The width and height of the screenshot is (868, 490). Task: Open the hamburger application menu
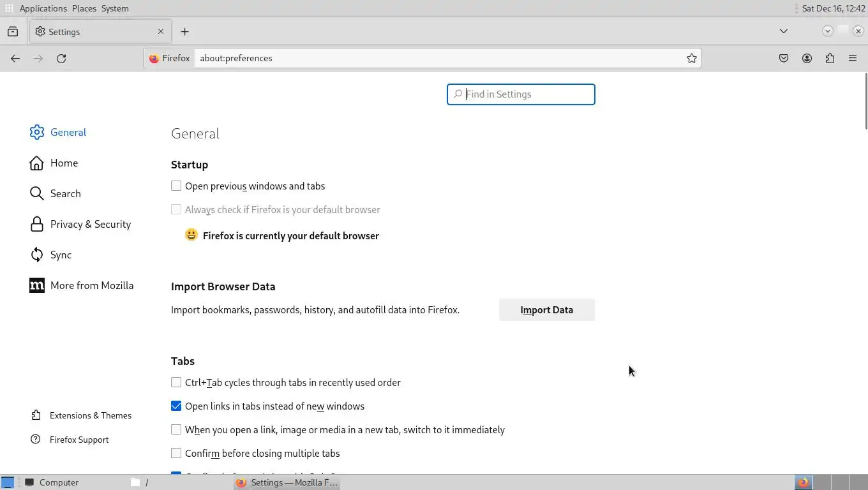point(853,58)
